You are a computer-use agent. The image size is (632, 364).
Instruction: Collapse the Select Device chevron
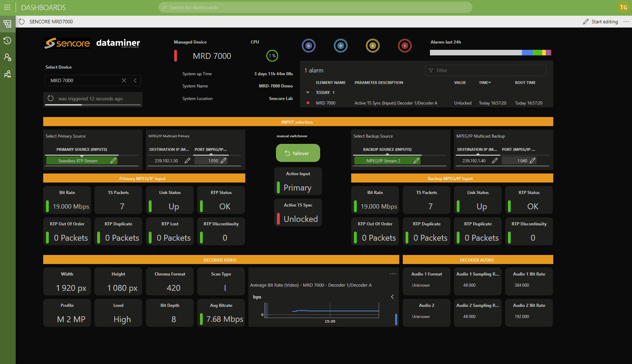point(135,80)
